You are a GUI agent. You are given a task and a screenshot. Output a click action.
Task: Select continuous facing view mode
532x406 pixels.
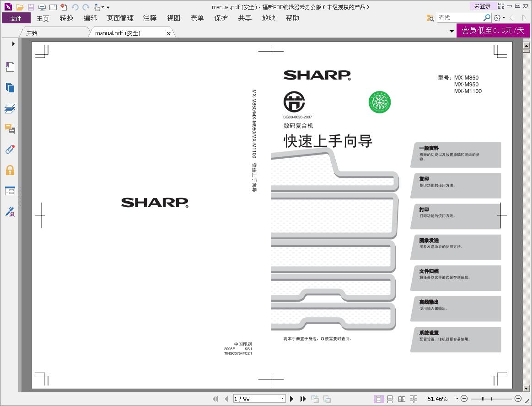(x=414, y=399)
